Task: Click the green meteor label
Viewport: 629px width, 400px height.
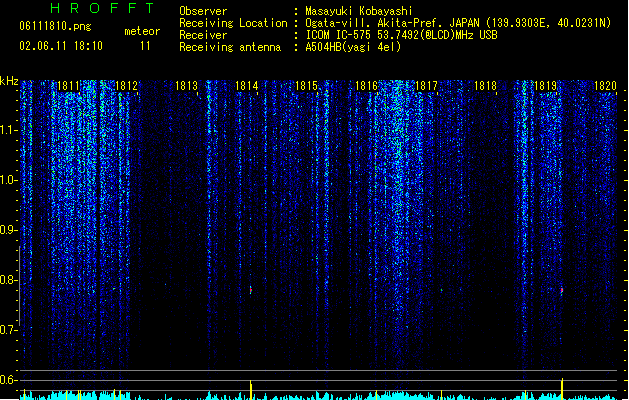Action: (142, 31)
